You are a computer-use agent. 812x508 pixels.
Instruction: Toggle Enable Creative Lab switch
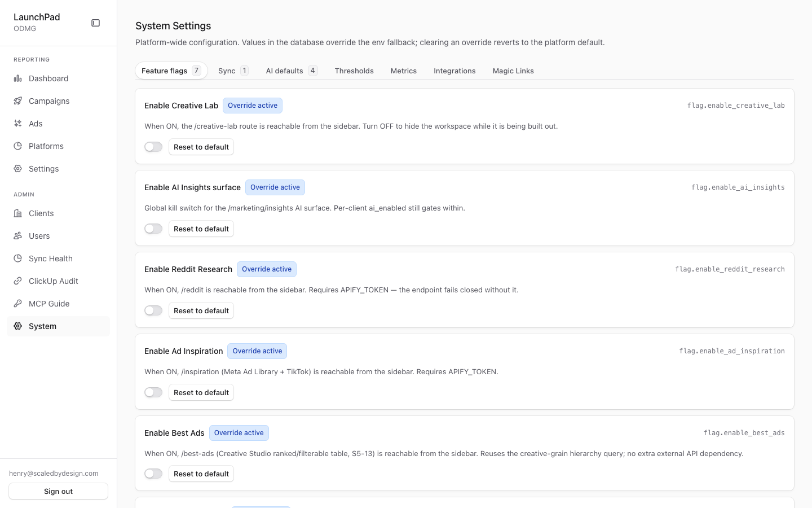(x=153, y=147)
